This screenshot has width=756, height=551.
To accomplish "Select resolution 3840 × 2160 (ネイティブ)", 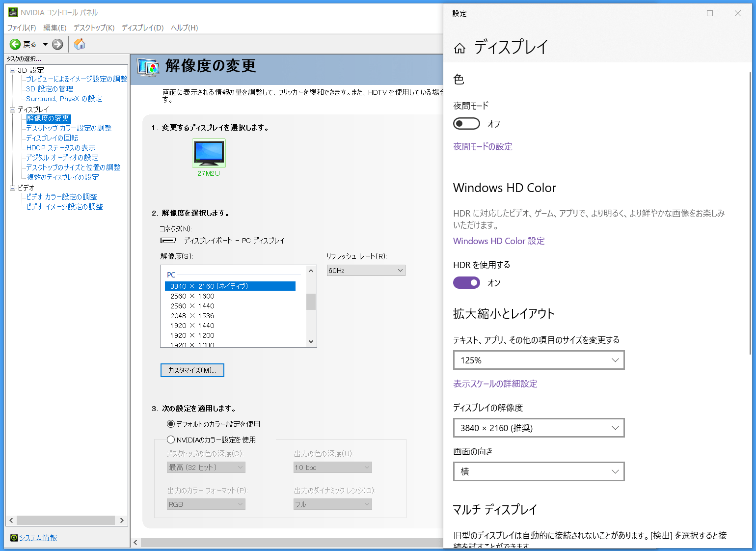I will pos(230,286).
